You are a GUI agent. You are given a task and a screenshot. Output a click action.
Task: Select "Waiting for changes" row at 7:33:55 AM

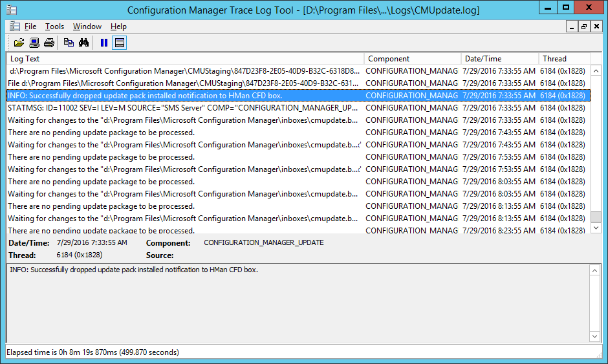coord(299,120)
